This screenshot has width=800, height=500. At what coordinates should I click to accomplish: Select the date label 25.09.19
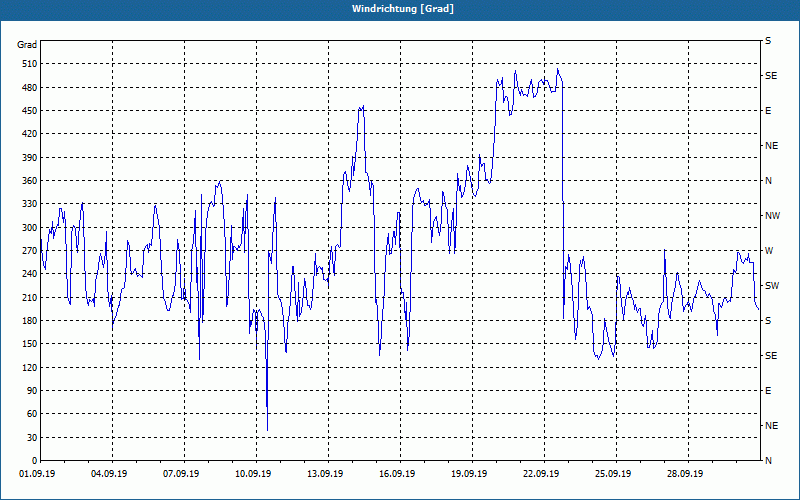pyautogui.click(x=613, y=474)
